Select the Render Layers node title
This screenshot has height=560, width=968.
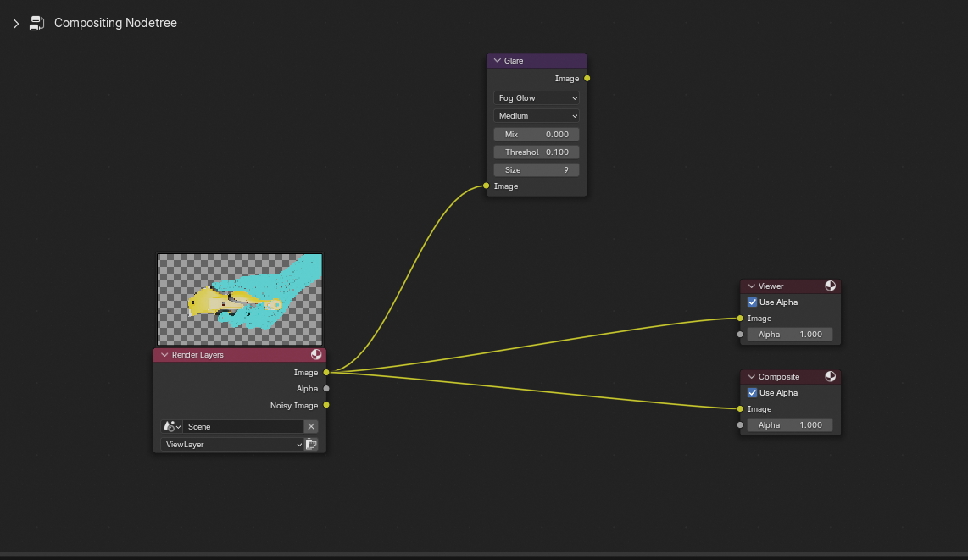point(197,355)
